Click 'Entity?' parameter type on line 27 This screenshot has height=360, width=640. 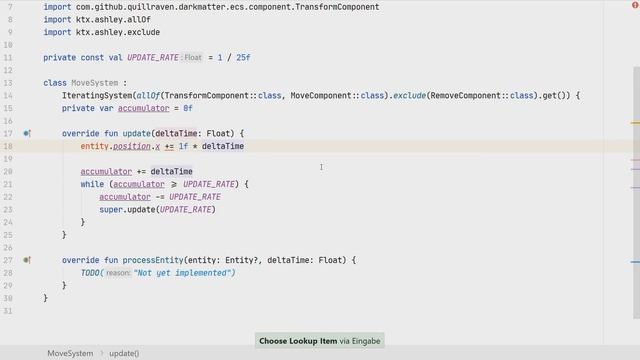242,260
